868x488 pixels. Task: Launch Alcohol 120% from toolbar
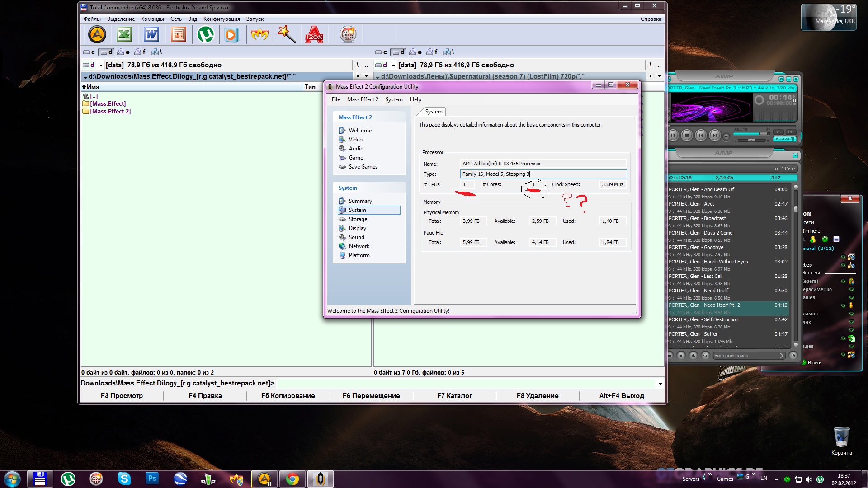[314, 34]
